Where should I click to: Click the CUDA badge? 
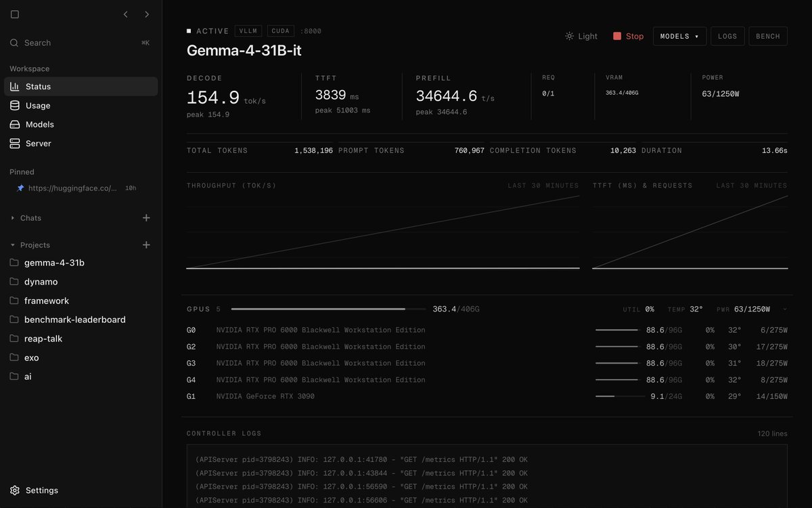(x=280, y=31)
